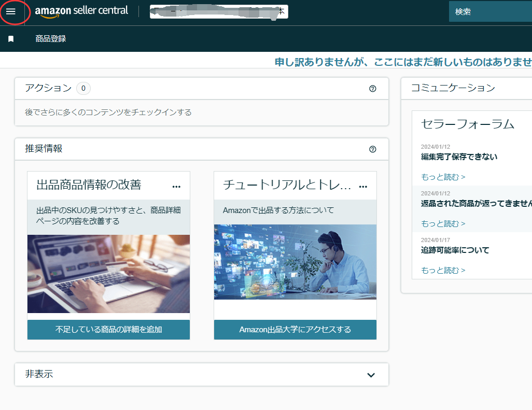Open forum post 編集完了保存できない
This screenshot has height=410, width=532.
point(459,157)
